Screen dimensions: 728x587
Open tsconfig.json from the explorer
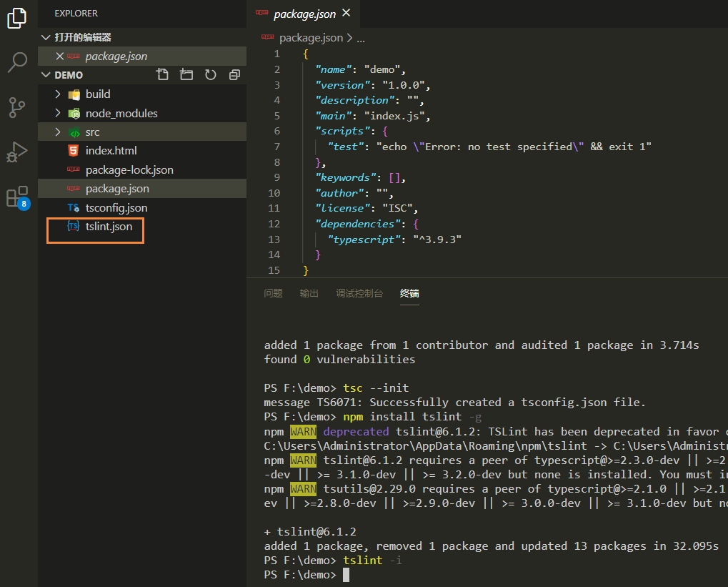click(x=142, y=208)
